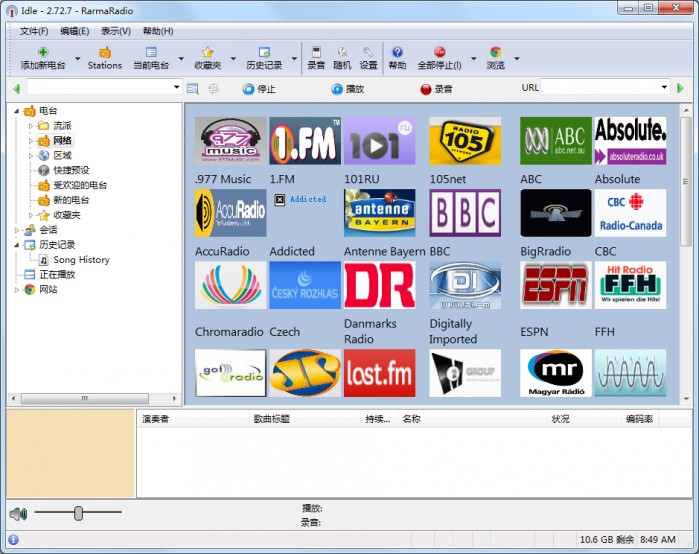Image resolution: width=699 pixels, height=554 pixels.
Task: Mute audio using the speaker icon
Action: click(18, 514)
